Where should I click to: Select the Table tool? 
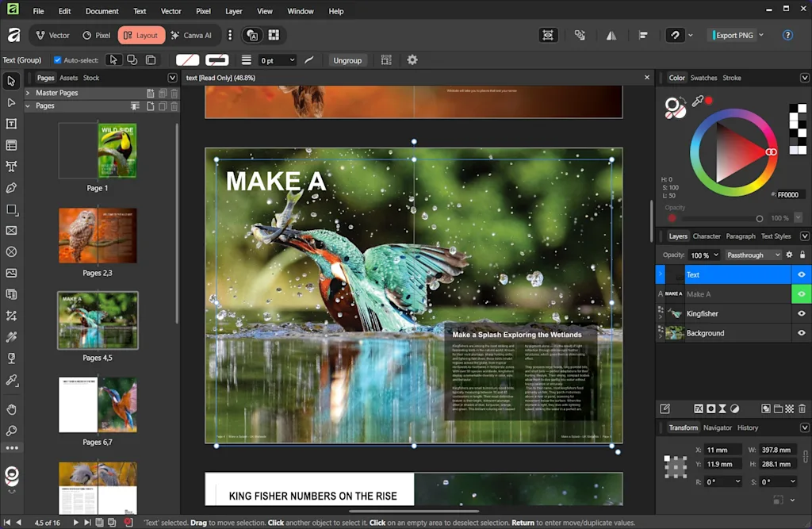11,145
